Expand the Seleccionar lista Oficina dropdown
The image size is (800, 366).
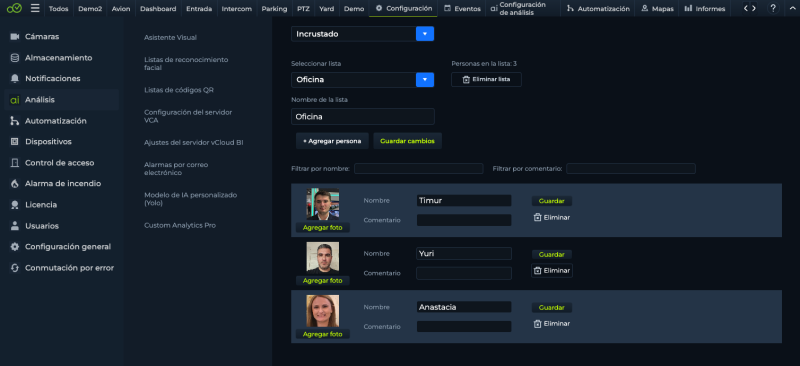(x=425, y=80)
